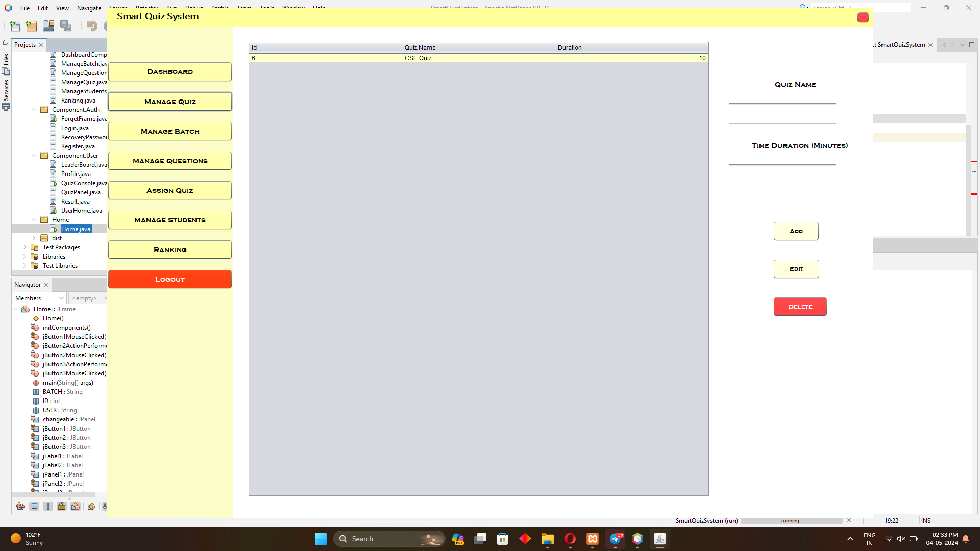Click the New File toolbar icon
980x551 pixels.
15,26
